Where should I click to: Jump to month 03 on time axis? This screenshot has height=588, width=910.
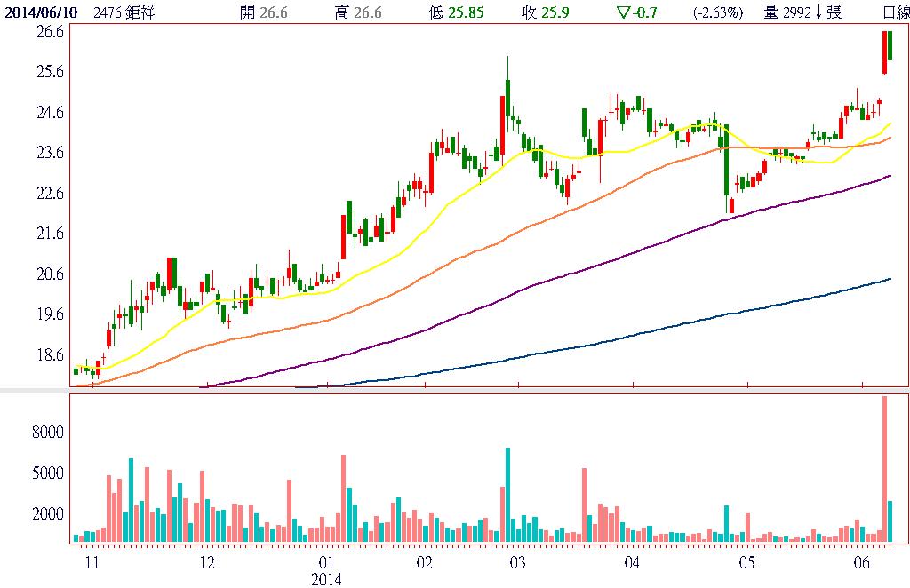point(518,562)
